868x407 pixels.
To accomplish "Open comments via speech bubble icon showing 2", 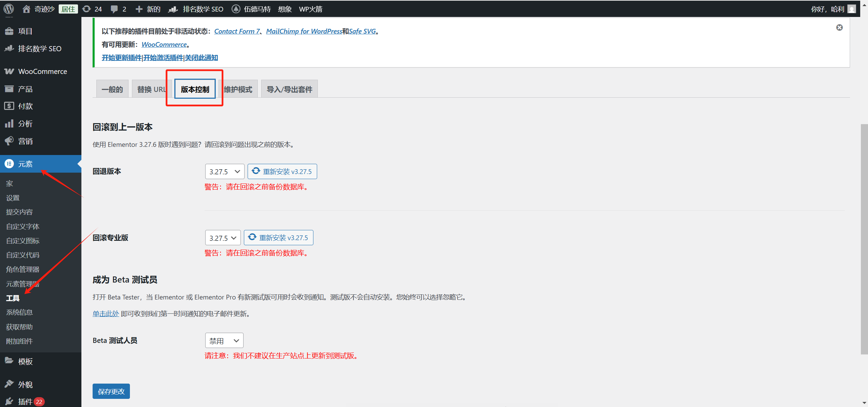I will [115, 8].
